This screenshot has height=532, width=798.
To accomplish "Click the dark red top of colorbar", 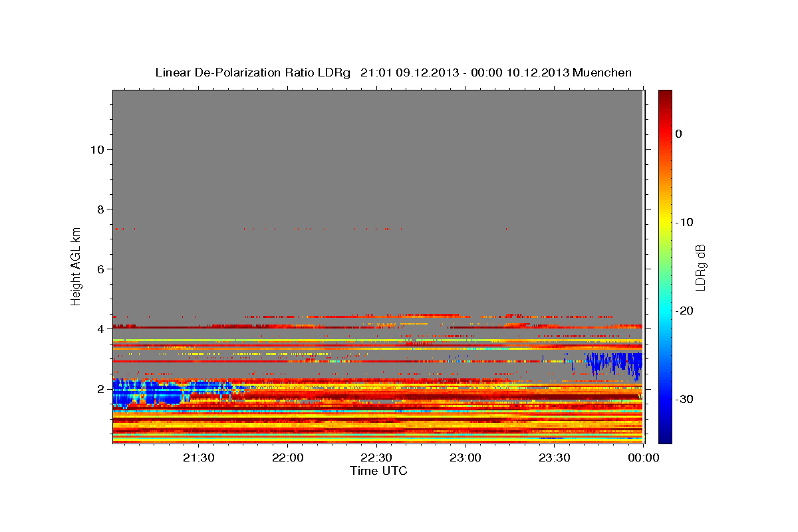I will (665, 96).
